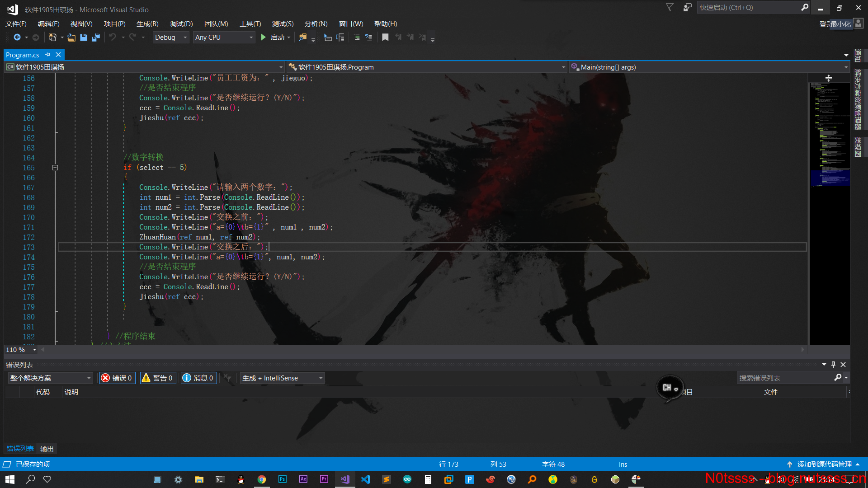The image size is (868, 488).
Task: Click the Save All icon
Action: coord(95,38)
